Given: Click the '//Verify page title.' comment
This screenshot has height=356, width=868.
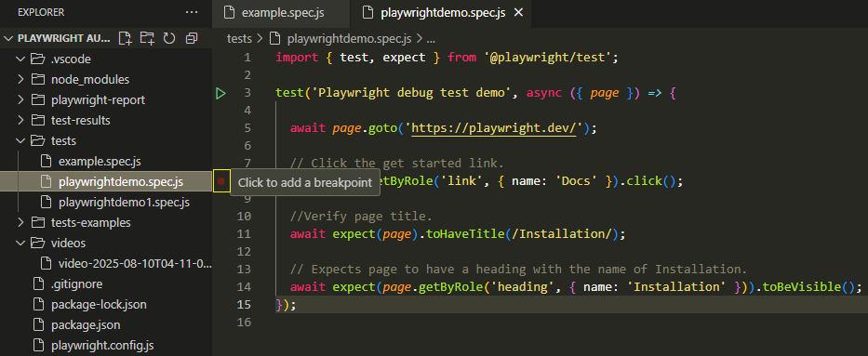Looking at the screenshot, I should pos(361,217).
